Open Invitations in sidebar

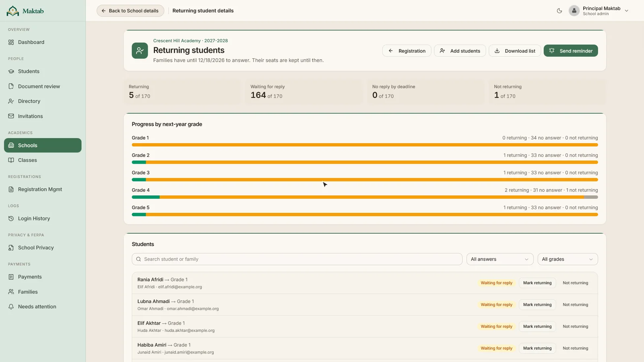pos(43,116)
